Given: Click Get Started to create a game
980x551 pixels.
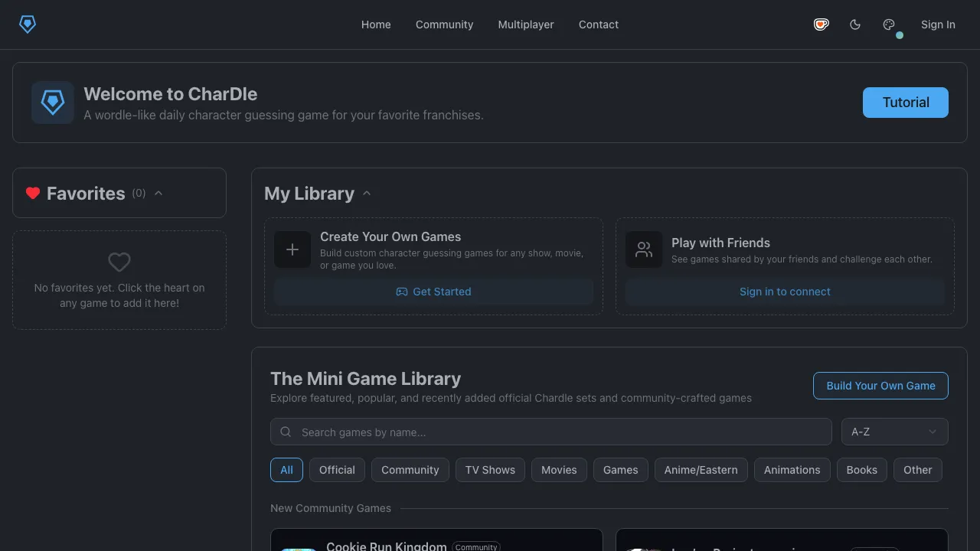Looking at the screenshot, I should 433,292.
